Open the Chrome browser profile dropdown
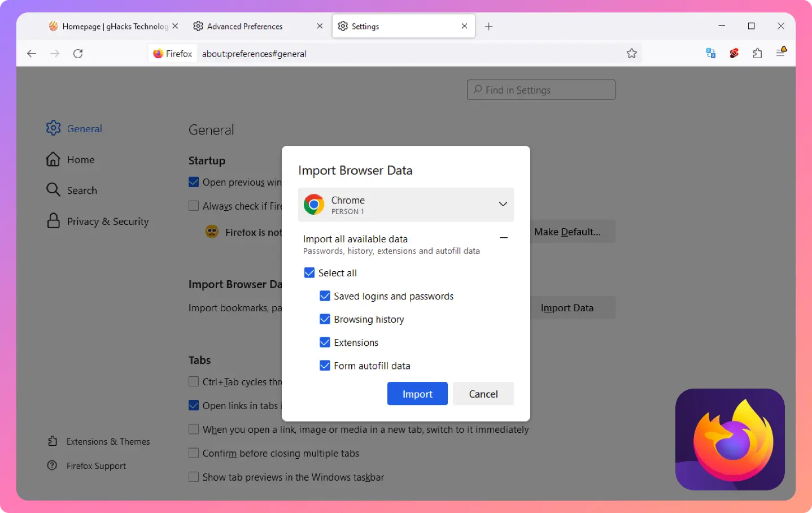812x513 pixels. tap(405, 205)
